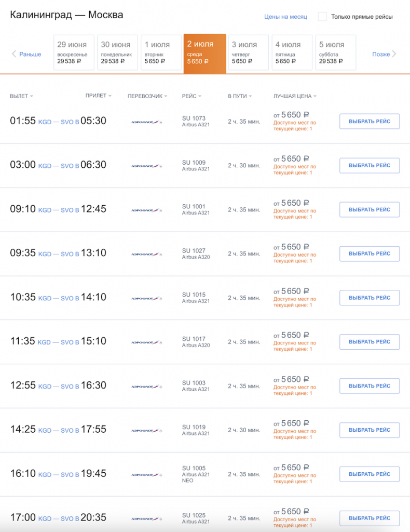Select the 3 июля date tab

click(248, 52)
